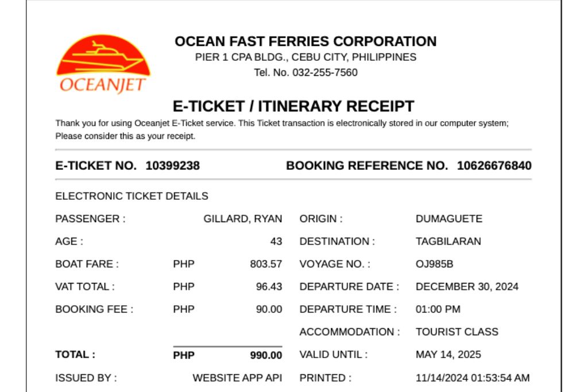This screenshot has width=588, height=392.
Task: Click the Tourist Class accommodation text
Action: click(457, 332)
